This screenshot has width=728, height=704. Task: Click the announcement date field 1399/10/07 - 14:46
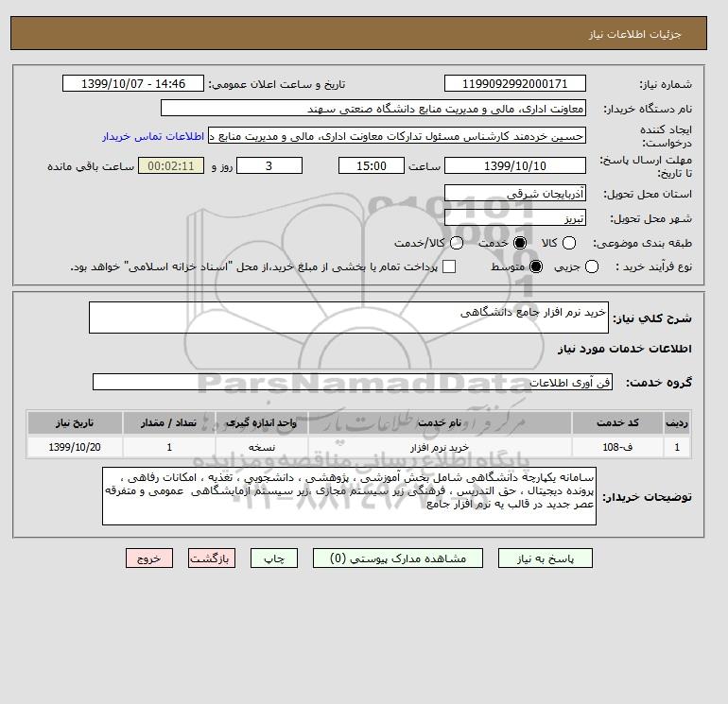[133, 83]
